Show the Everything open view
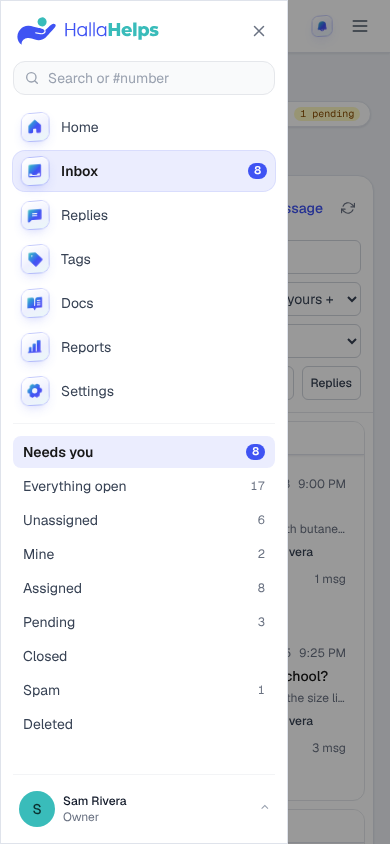The image size is (390, 844). 144,486
